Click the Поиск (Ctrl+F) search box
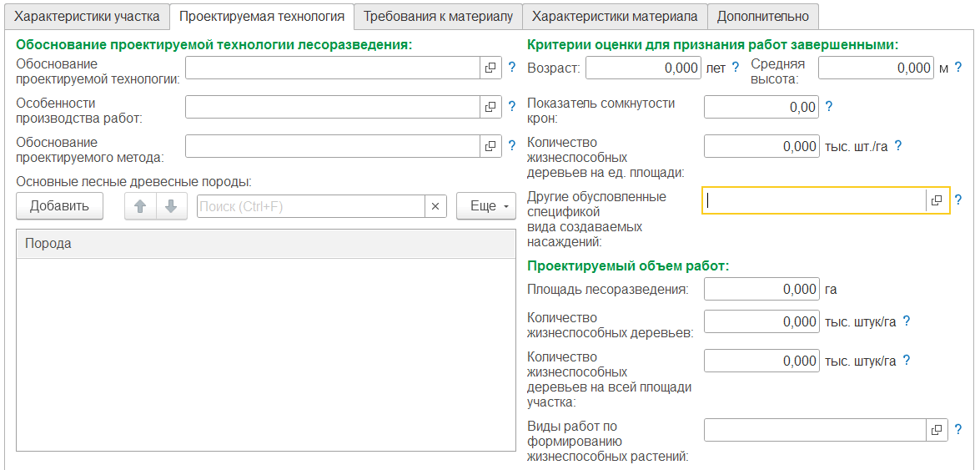The image size is (980, 470). pos(310,206)
